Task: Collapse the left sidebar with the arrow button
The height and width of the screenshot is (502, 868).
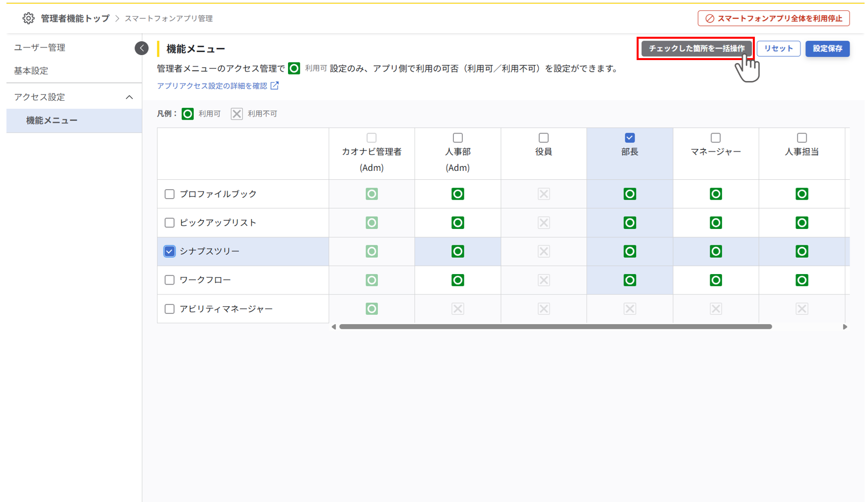Action: (142, 48)
